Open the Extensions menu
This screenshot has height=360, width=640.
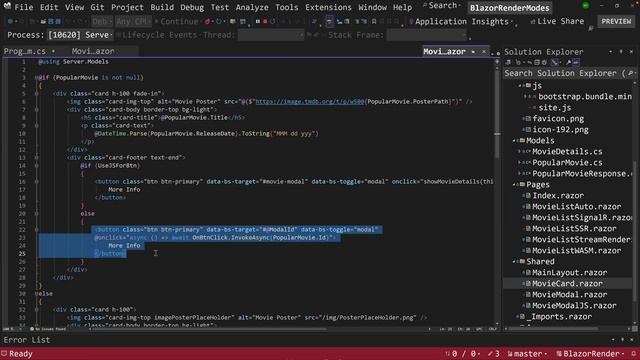point(328,7)
